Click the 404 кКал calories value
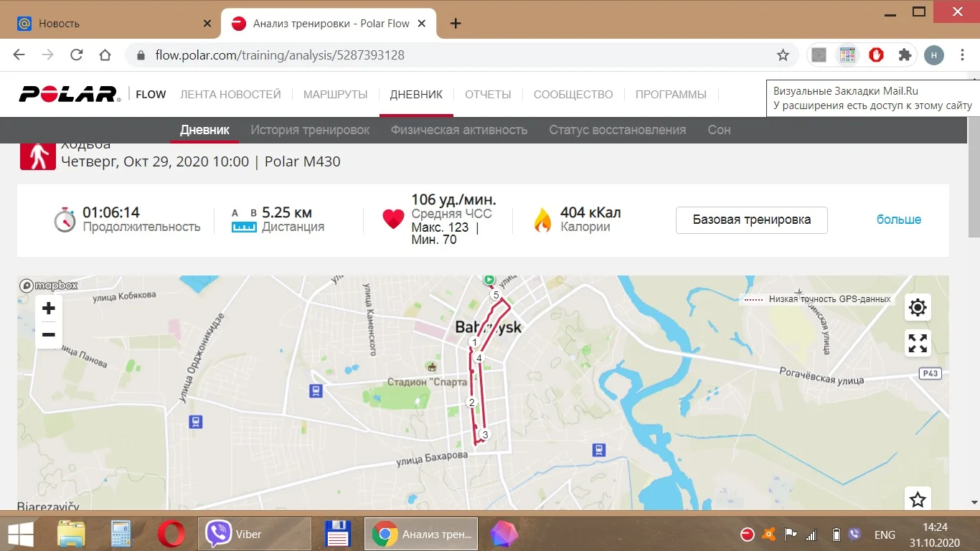This screenshot has width=980, height=551. click(x=590, y=212)
